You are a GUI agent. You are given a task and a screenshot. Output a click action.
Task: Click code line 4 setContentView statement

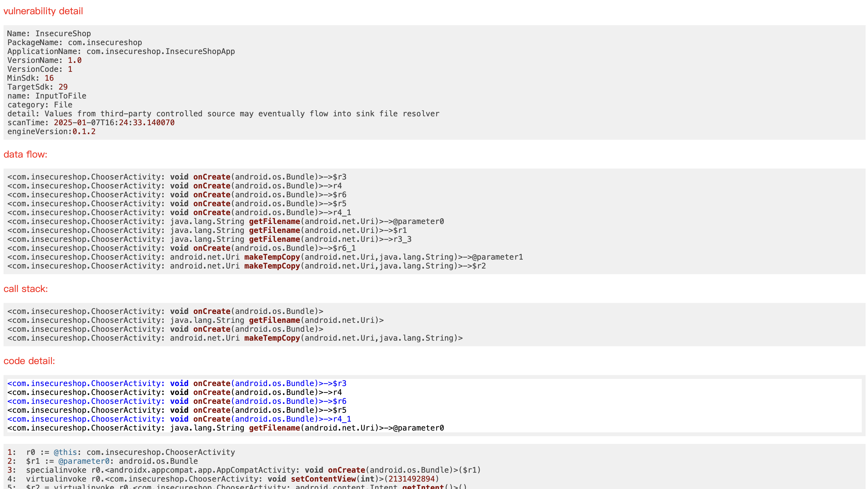[x=232, y=479]
